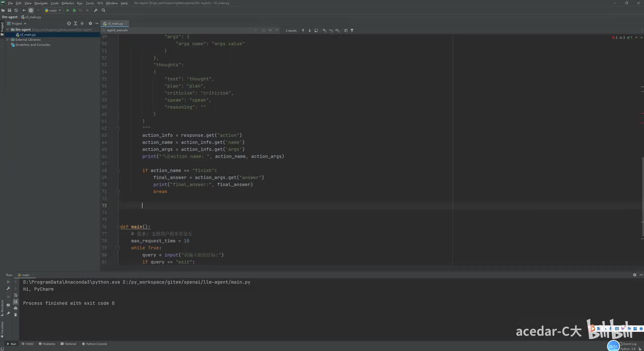644x351 pixels.
Task: Go to next search occurrence
Action: pyautogui.click(x=309, y=30)
